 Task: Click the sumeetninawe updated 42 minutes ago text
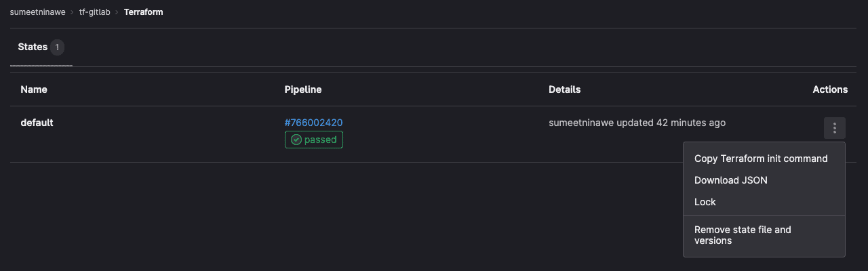(x=637, y=123)
